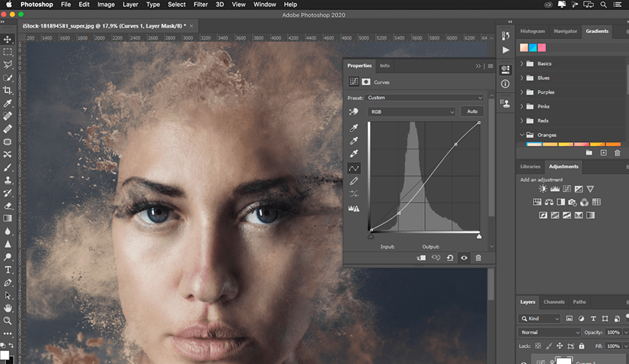Image resolution: width=629 pixels, height=364 pixels.
Task: Switch to the Channels tab
Action: (x=554, y=302)
